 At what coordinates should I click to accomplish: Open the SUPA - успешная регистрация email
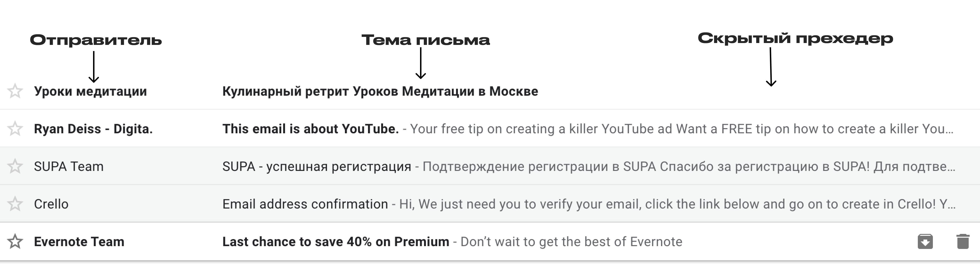pos(317,166)
